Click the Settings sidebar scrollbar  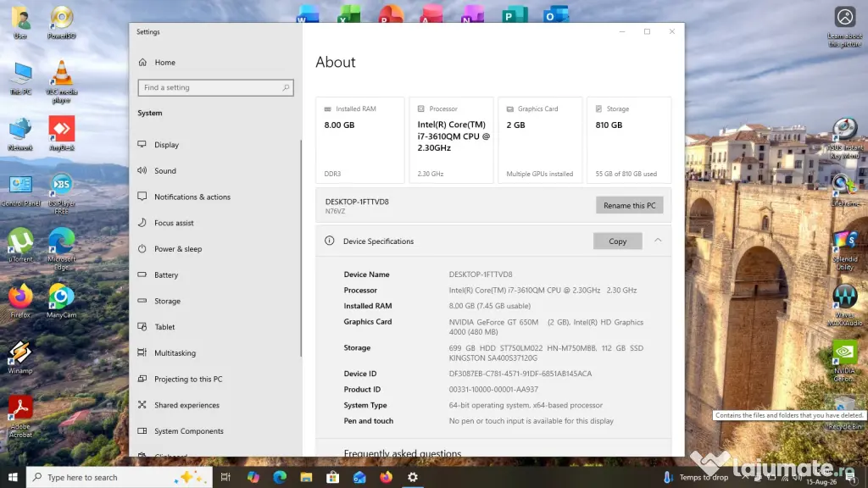(301, 248)
